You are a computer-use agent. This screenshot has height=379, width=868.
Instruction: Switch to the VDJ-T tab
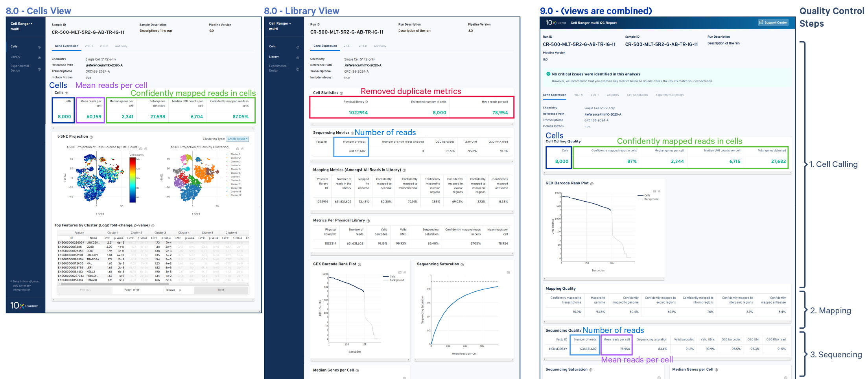coord(89,46)
